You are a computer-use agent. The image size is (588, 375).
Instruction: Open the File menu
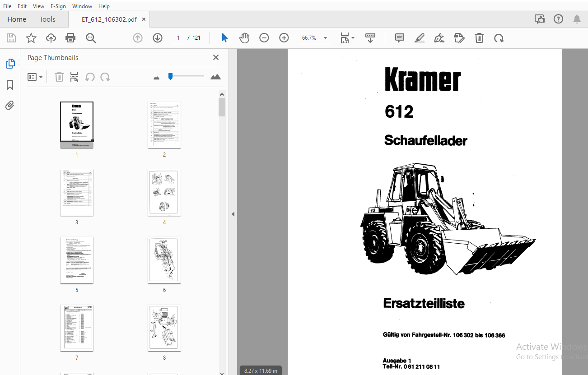point(7,6)
